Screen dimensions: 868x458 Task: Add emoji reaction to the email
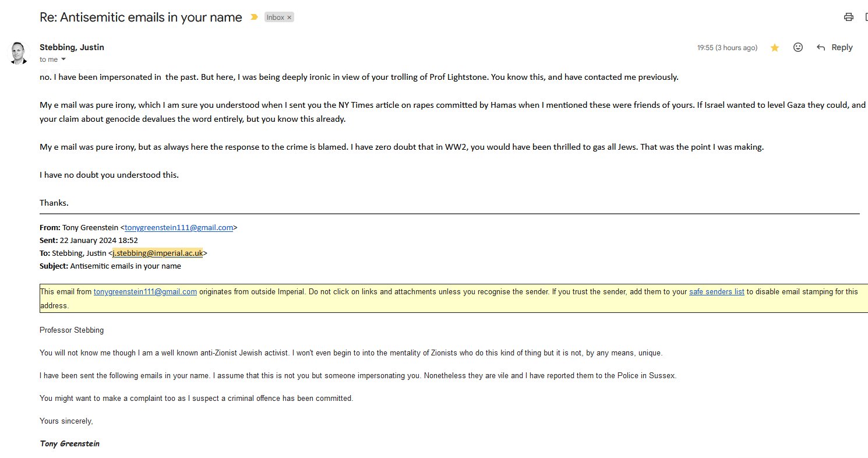(798, 48)
